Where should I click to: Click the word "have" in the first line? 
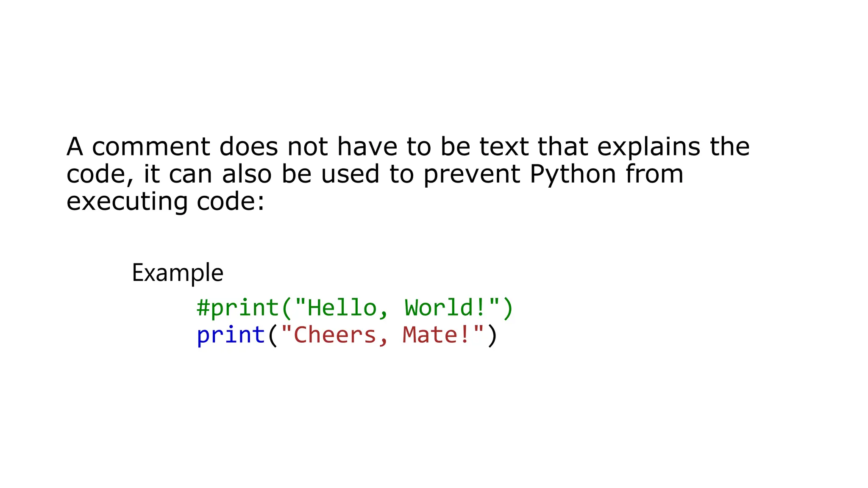[367, 147]
